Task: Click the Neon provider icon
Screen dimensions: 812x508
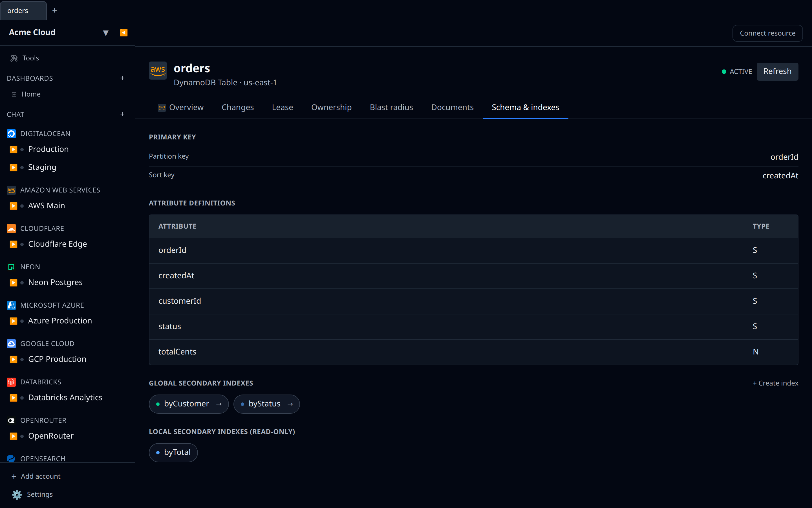Action: 11,267
